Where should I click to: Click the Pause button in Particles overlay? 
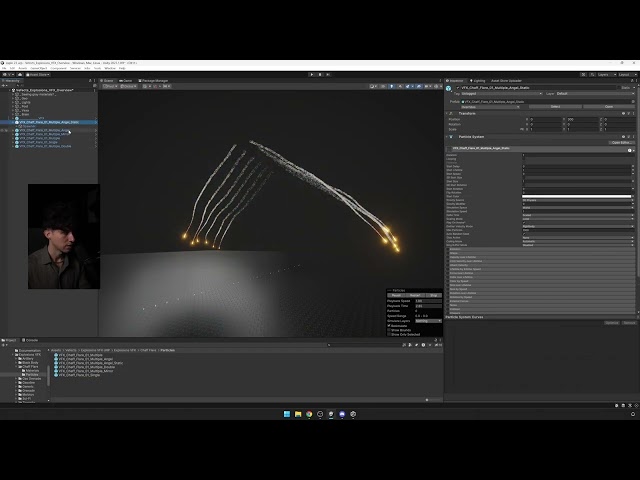[396, 295]
